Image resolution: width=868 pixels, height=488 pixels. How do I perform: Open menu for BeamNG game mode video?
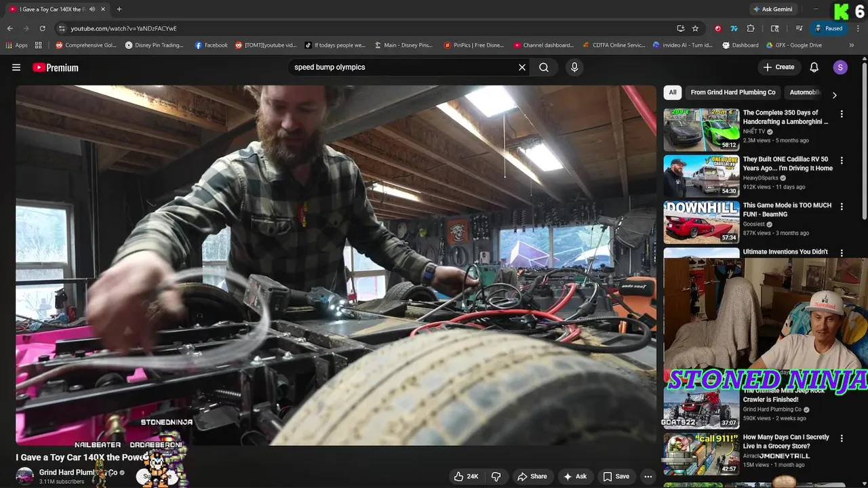[x=842, y=207]
